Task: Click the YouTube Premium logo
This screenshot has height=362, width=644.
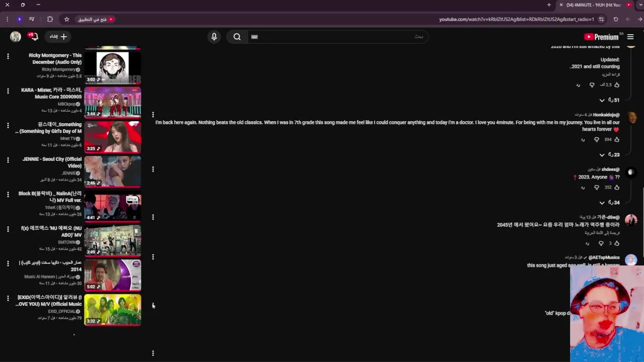Action: point(601,37)
